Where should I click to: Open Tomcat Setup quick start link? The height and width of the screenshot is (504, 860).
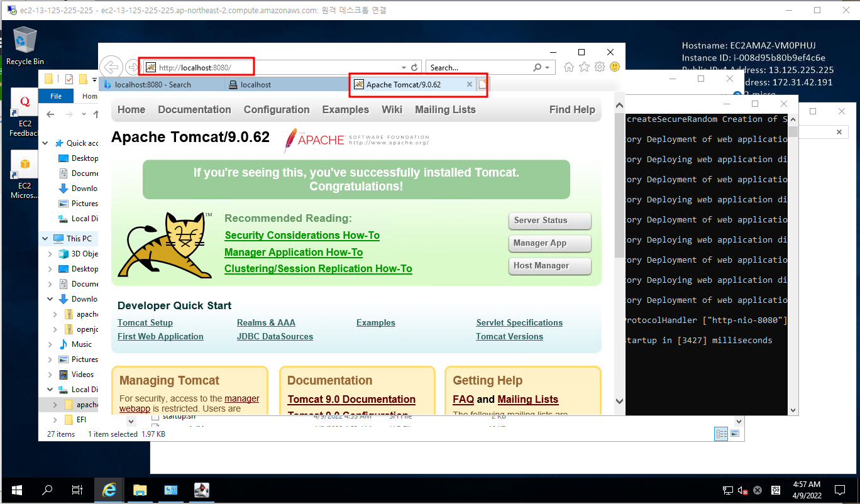pos(145,322)
